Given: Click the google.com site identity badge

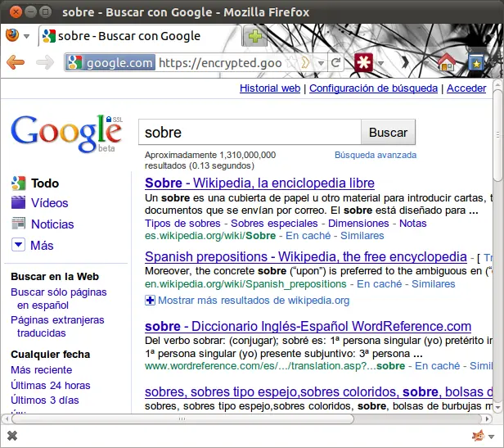Looking at the screenshot, I should pyautogui.click(x=110, y=63).
